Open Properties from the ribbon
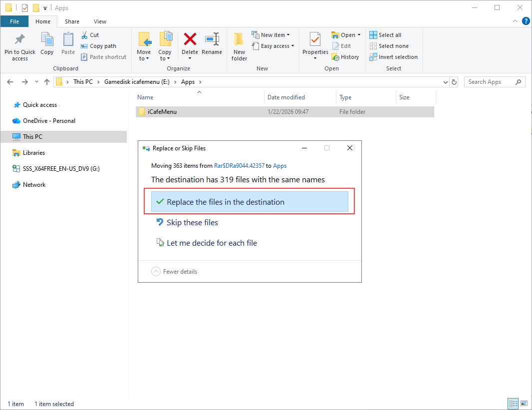 coord(315,40)
